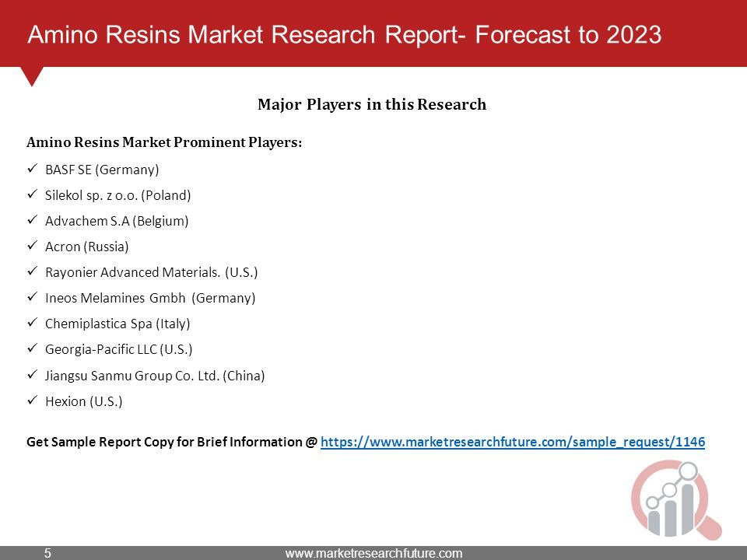
Task: Click the 'Advachem S.A (Belgium)' row
Action: [x=117, y=221]
